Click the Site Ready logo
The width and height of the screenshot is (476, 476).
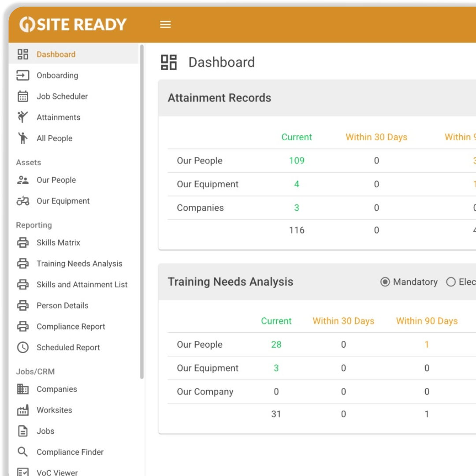[x=73, y=25]
